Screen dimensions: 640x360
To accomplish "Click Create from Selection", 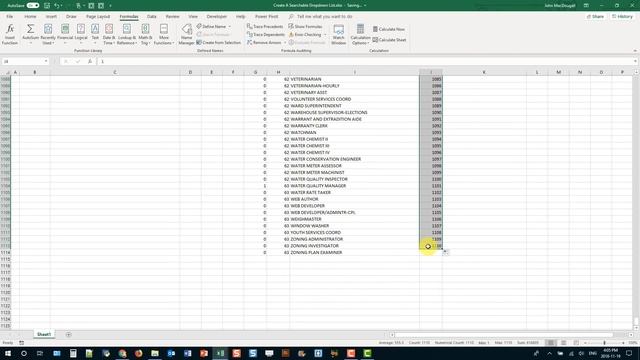I will point(218,42).
